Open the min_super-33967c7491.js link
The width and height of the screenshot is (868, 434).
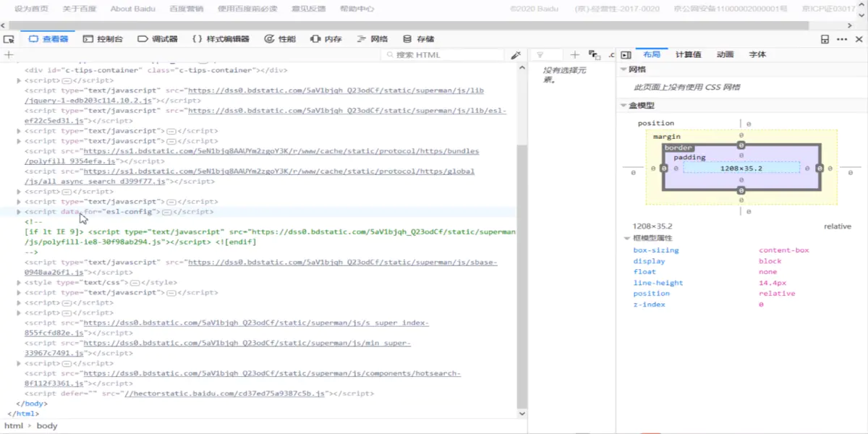coord(218,349)
